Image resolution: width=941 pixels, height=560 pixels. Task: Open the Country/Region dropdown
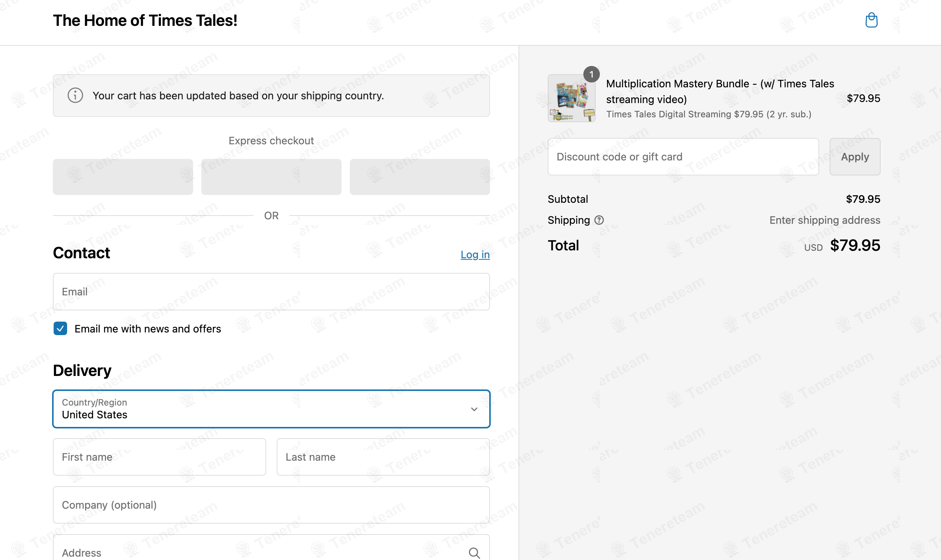[264, 409]
